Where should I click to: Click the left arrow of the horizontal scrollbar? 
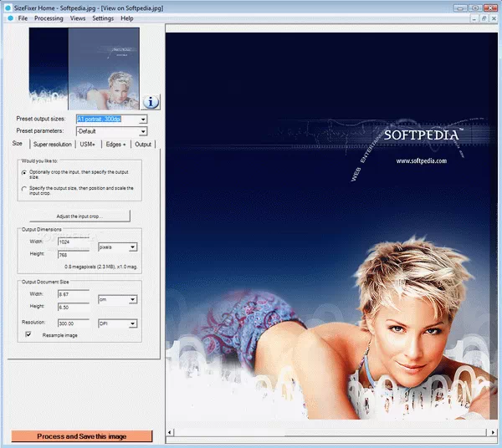(171, 433)
